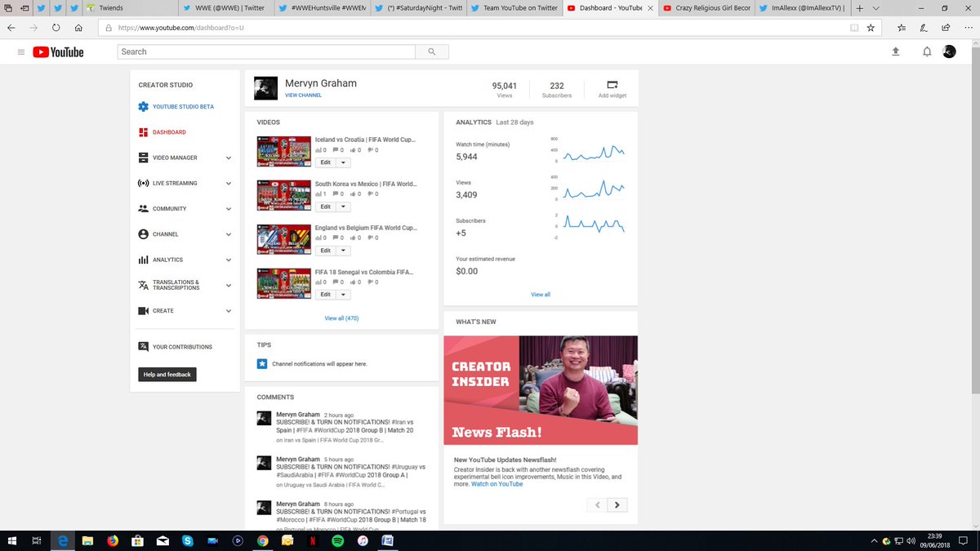Switch to #WWEHuntsville tab
The width and height of the screenshot is (980, 551).
click(x=322, y=7)
